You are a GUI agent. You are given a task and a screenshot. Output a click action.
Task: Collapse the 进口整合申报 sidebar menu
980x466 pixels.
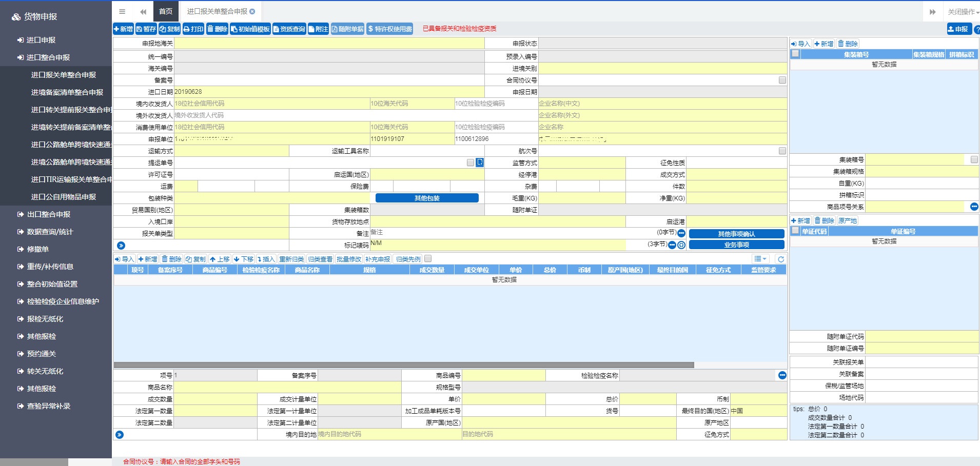(x=56, y=57)
